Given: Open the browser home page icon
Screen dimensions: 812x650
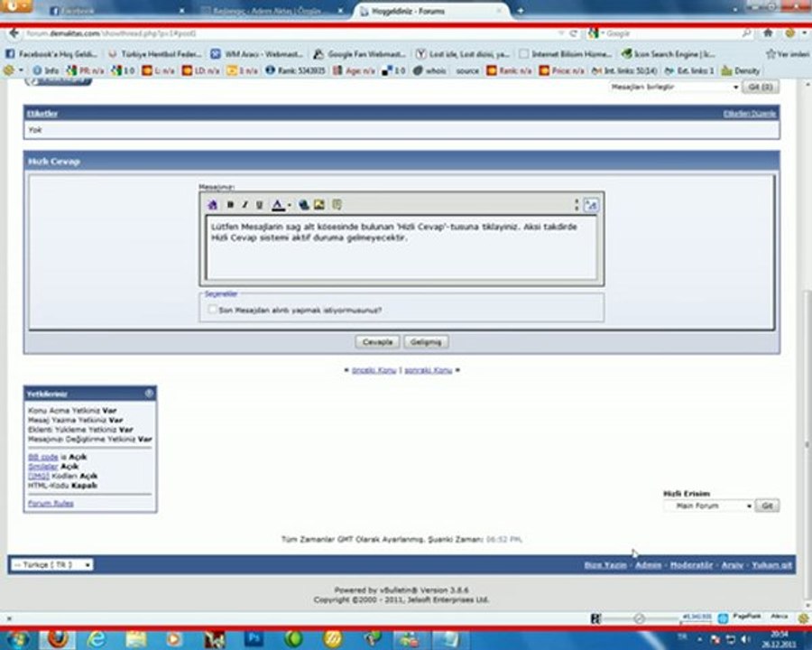Looking at the screenshot, I should coord(768,33).
